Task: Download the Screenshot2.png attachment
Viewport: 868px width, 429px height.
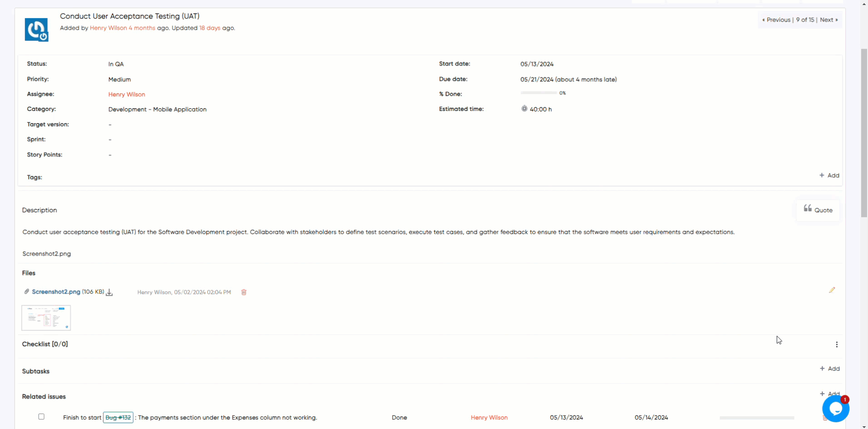Action: tap(109, 292)
